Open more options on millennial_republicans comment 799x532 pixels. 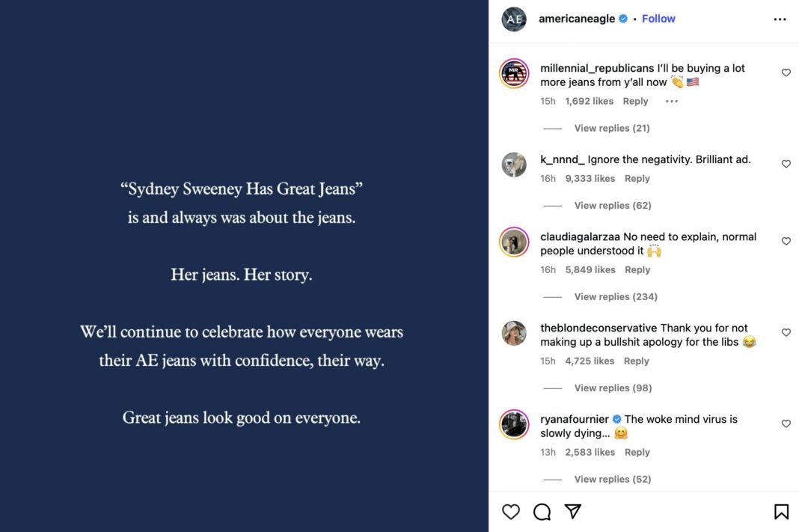coord(672,102)
